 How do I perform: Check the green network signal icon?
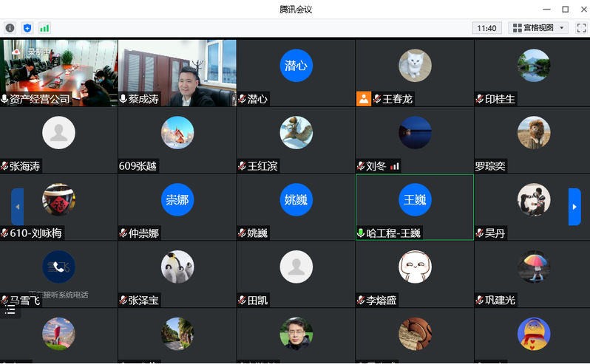(x=44, y=28)
